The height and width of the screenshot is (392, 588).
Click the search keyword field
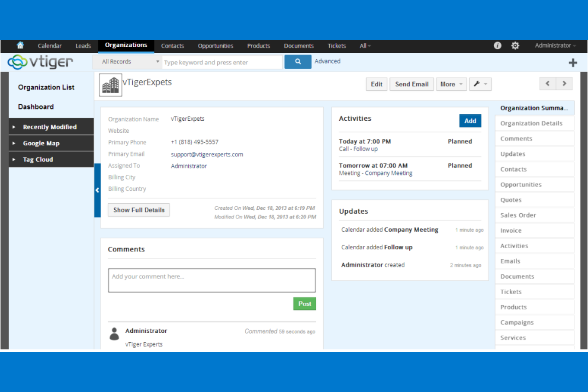click(x=222, y=62)
